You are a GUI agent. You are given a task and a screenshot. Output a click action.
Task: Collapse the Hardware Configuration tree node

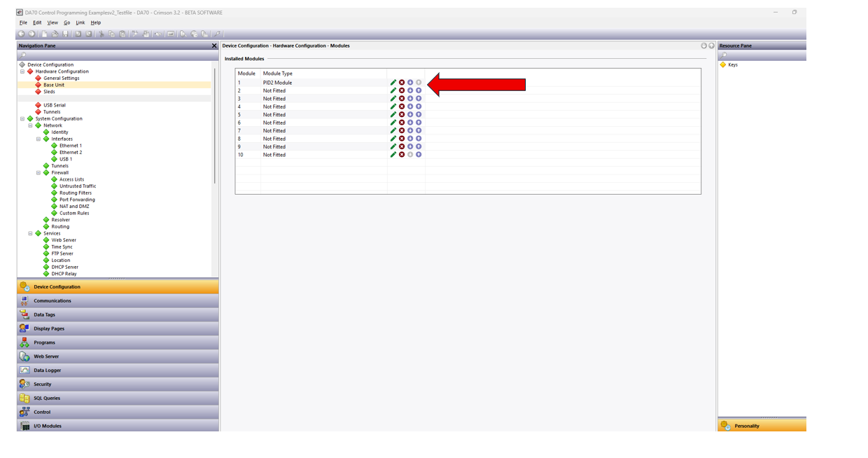(22, 71)
